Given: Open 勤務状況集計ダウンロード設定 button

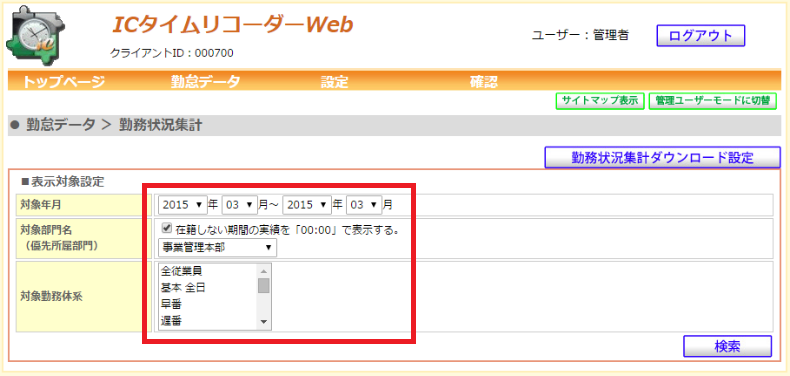Looking at the screenshot, I should 662,157.
